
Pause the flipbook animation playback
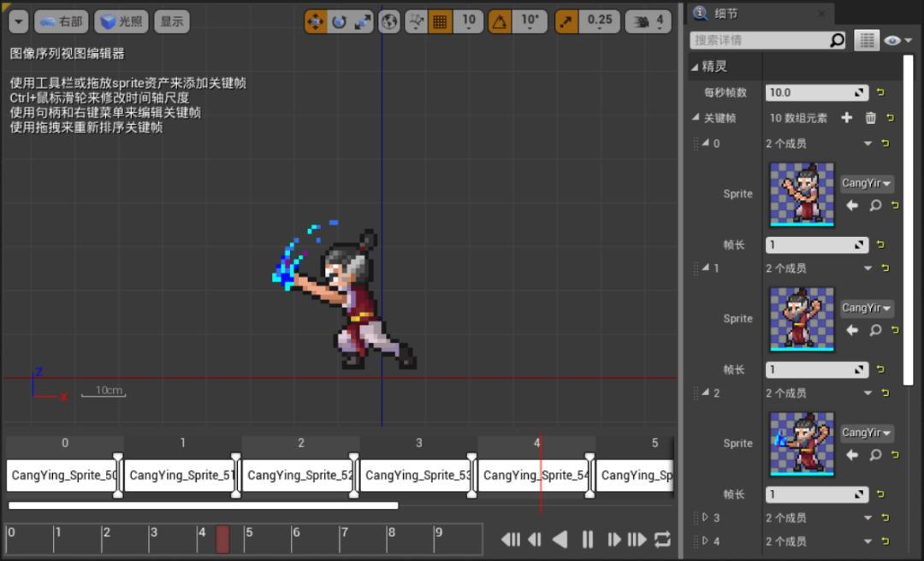pyautogui.click(x=588, y=540)
